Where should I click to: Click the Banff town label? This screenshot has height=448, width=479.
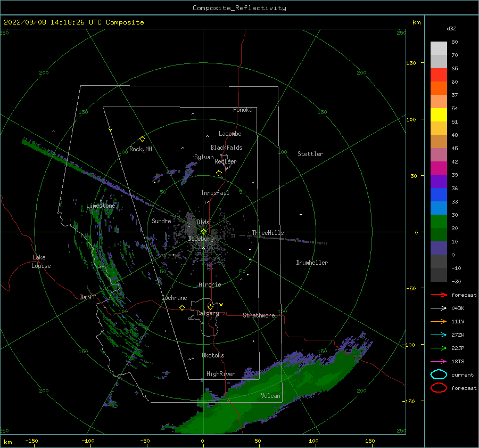pyautogui.click(x=88, y=297)
